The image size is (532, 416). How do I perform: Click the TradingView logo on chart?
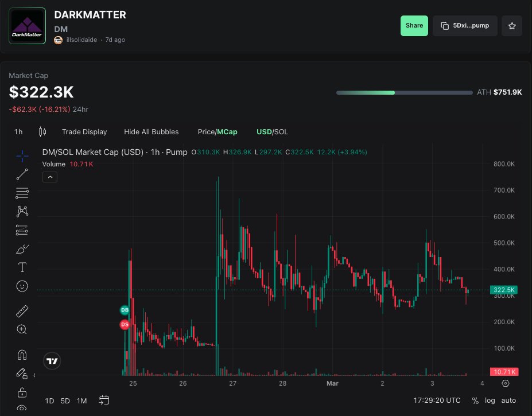(52, 361)
